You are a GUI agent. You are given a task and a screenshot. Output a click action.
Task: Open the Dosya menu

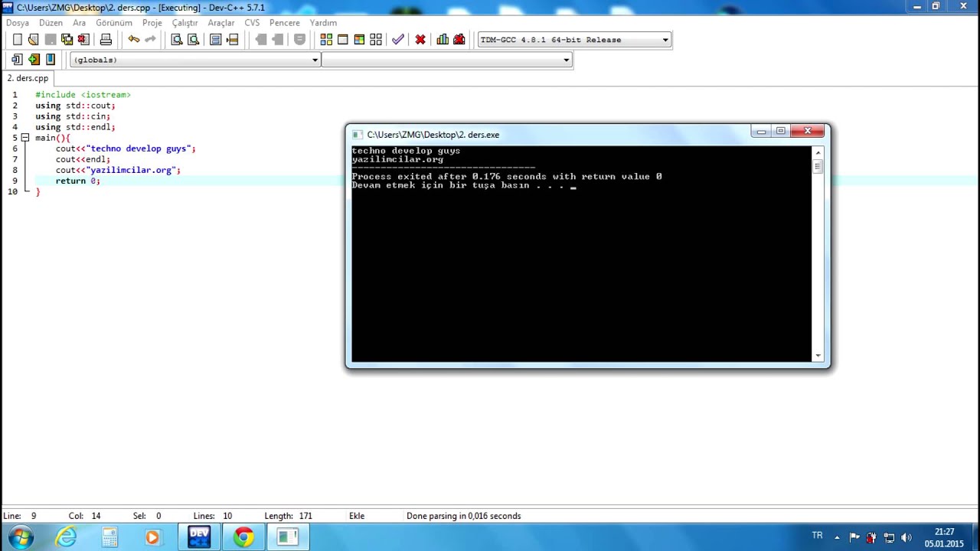(18, 23)
